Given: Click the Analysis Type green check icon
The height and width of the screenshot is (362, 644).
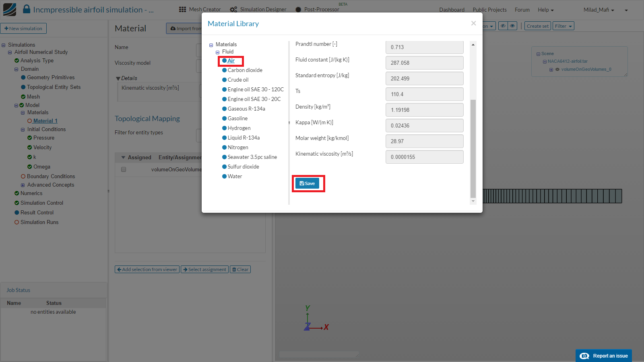Looking at the screenshot, I should (x=17, y=61).
